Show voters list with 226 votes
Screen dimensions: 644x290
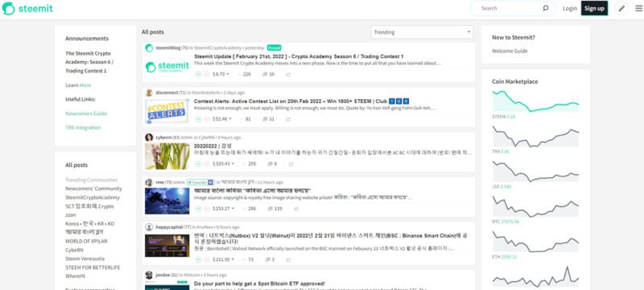pyautogui.click(x=246, y=74)
